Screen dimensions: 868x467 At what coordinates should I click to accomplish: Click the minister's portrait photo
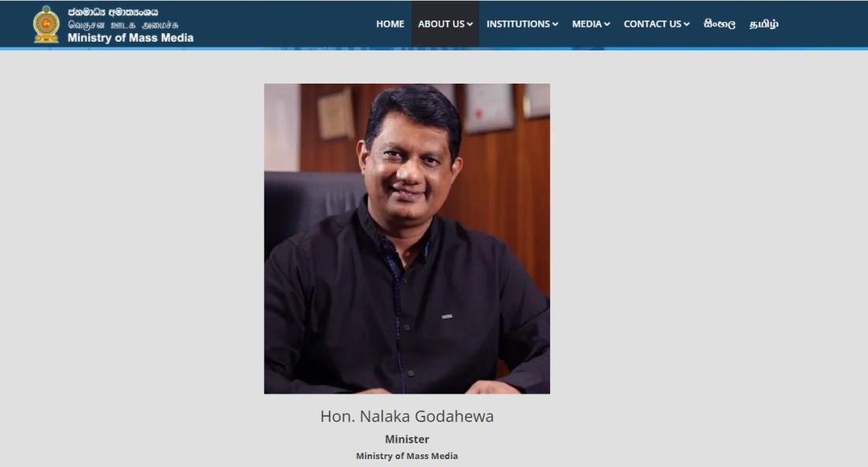[x=407, y=238]
